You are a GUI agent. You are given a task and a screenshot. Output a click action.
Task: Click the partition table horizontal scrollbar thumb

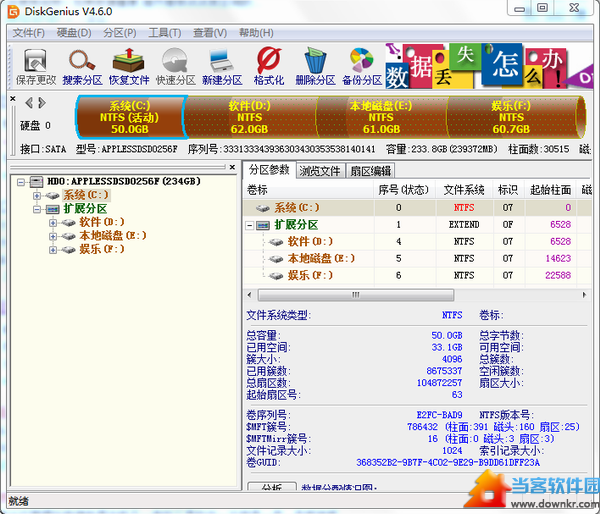tap(356, 295)
